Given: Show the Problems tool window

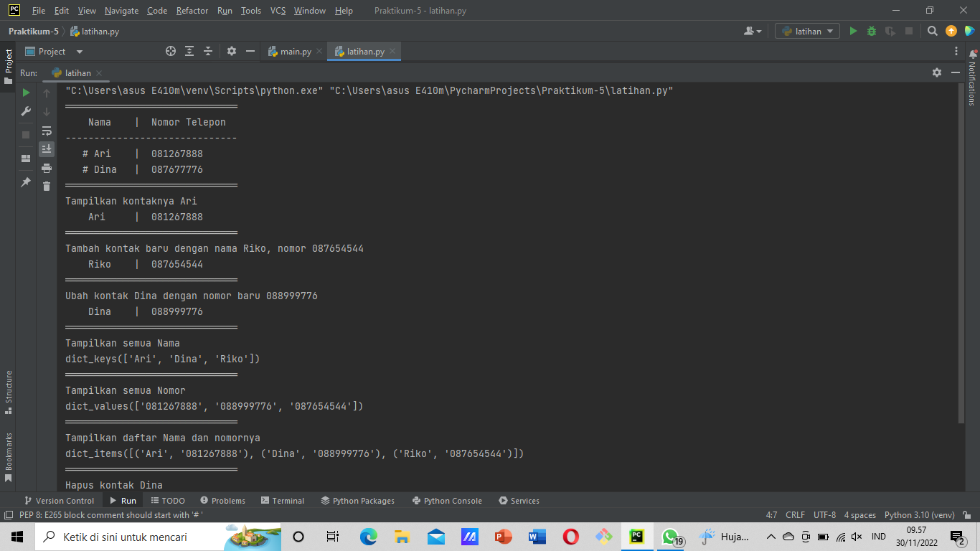Looking at the screenshot, I should (x=223, y=501).
